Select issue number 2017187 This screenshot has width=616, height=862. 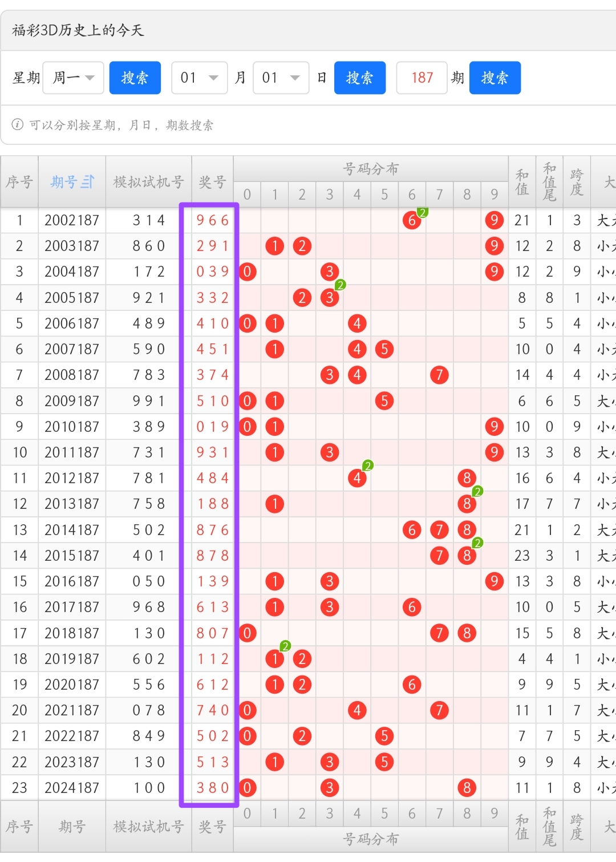pyautogui.click(x=72, y=607)
